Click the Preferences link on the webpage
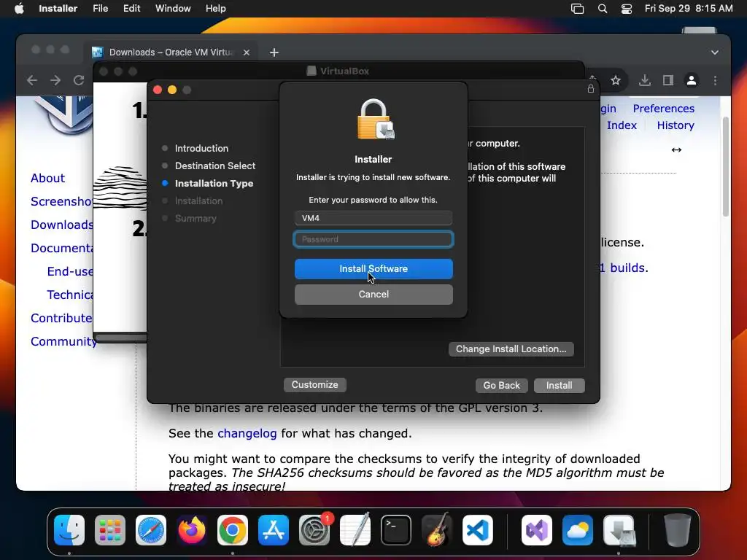747x560 pixels. [x=664, y=109]
